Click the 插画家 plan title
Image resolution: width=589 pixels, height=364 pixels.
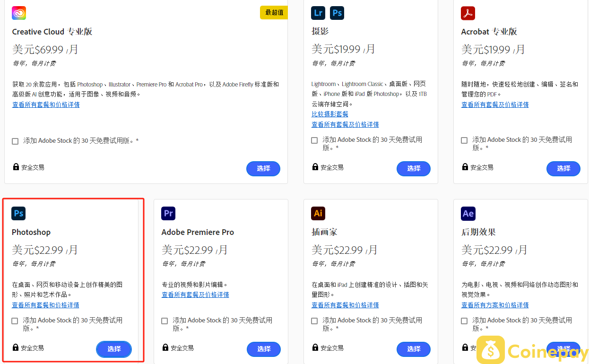[324, 232]
